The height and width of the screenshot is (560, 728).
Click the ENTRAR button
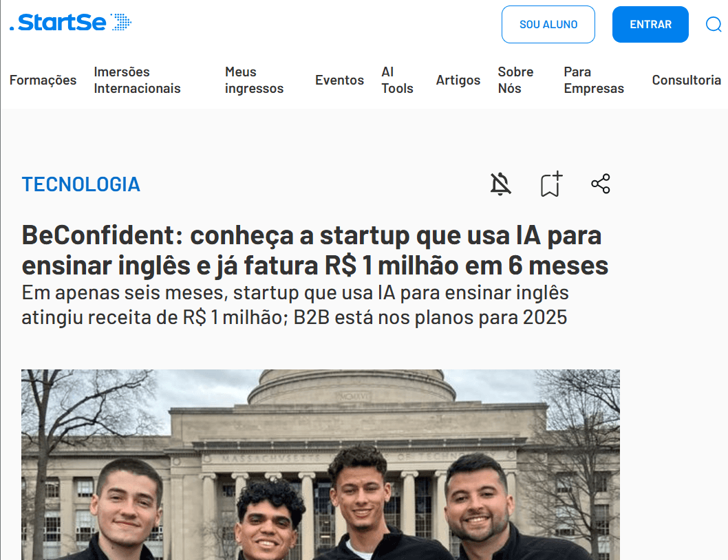(x=650, y=25)
